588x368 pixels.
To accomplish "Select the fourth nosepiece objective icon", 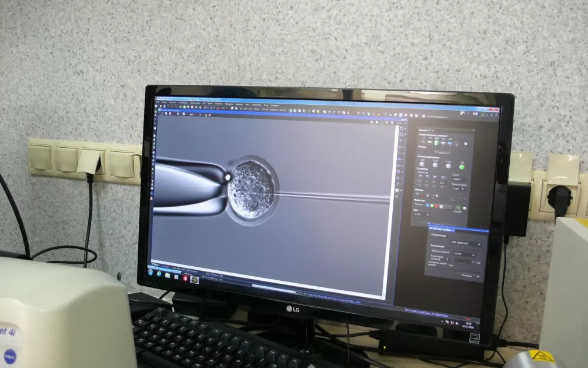I will 443,143.
